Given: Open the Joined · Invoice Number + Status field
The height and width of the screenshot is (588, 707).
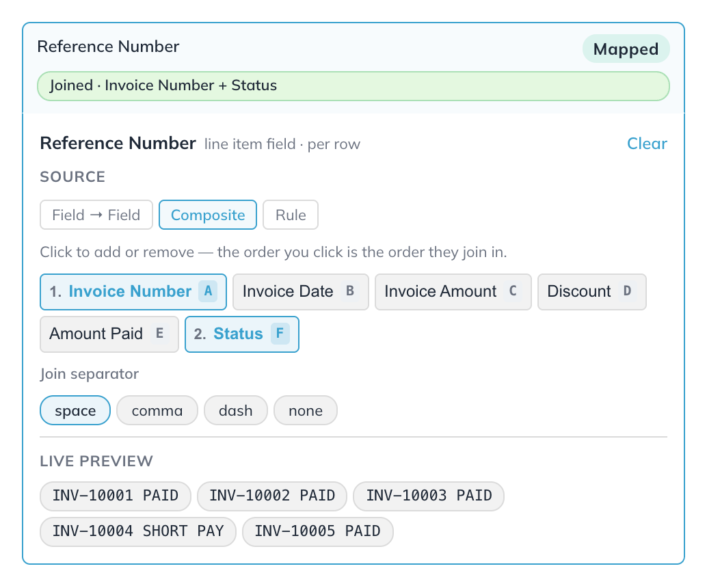Looking at the screenshot, I should 353,85.
